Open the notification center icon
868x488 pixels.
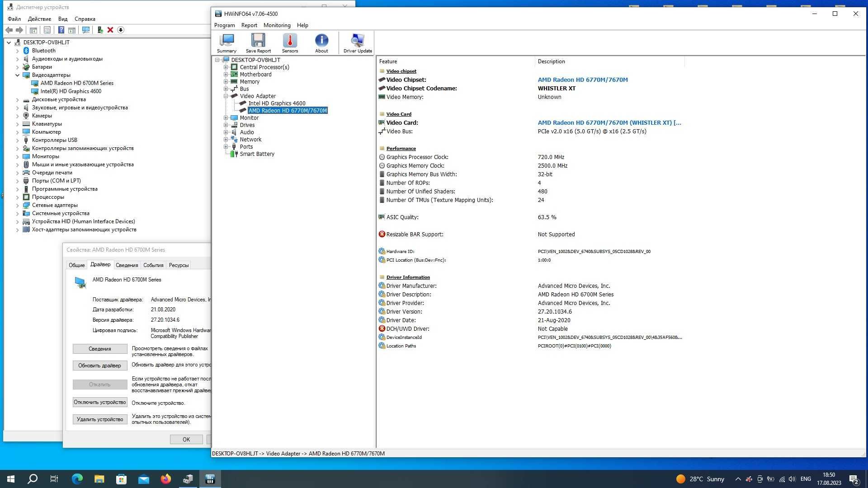pyautogui.click(x=854, y=479)
